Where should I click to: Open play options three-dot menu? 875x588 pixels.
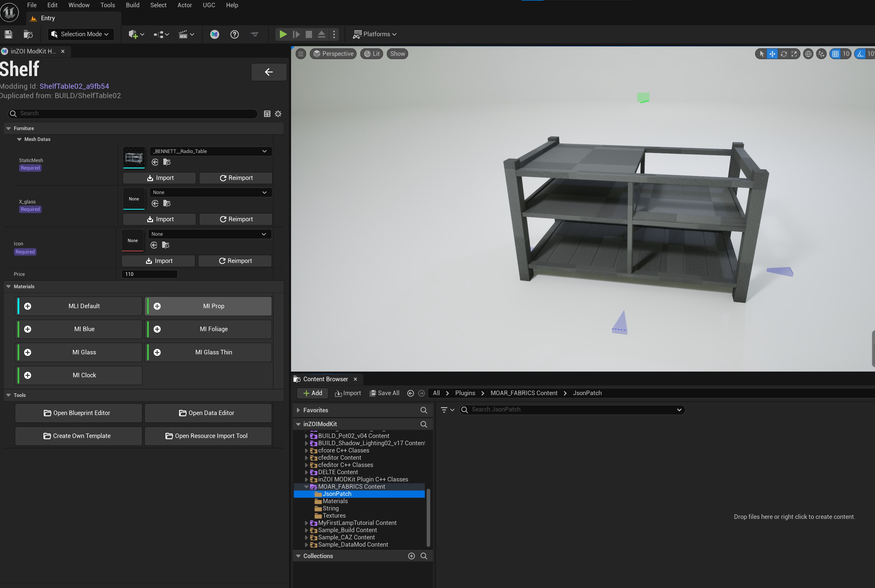(x=334, y=34)
